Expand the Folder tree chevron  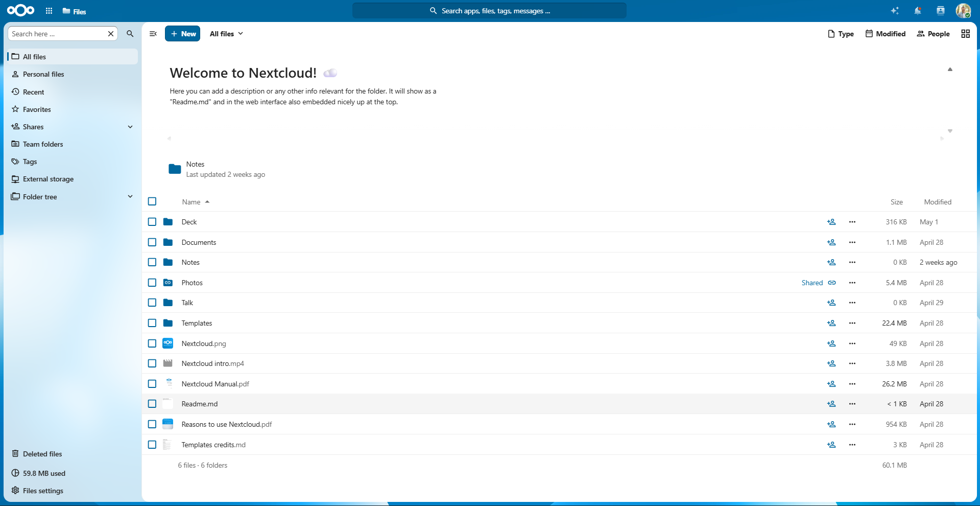click(x=130, y=196)
